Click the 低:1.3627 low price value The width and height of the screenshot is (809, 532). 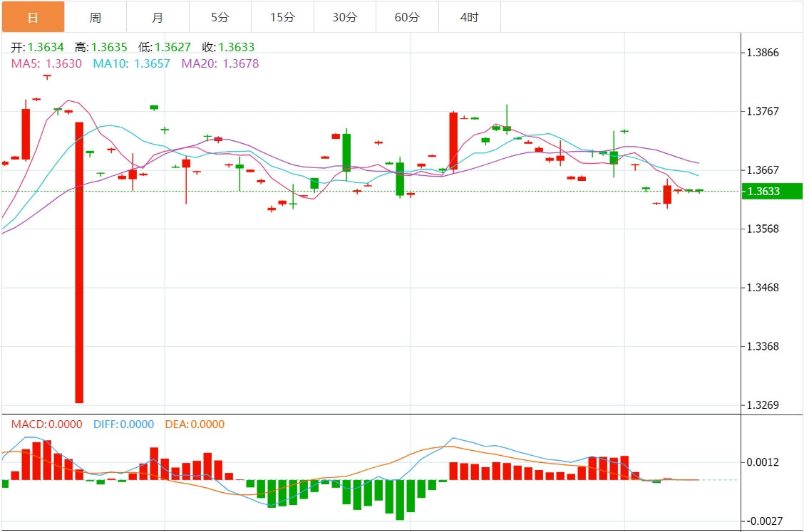click(x=165, y=47)
